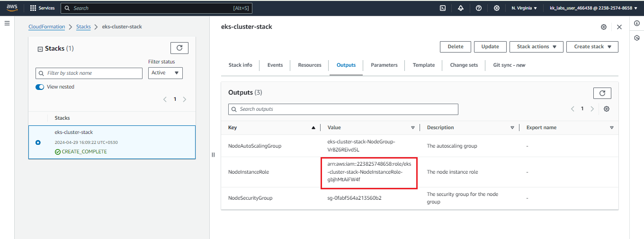Launch the CloudShell terminal icon
This screenshot has height=239, width=644.
[x=443, y=8]
